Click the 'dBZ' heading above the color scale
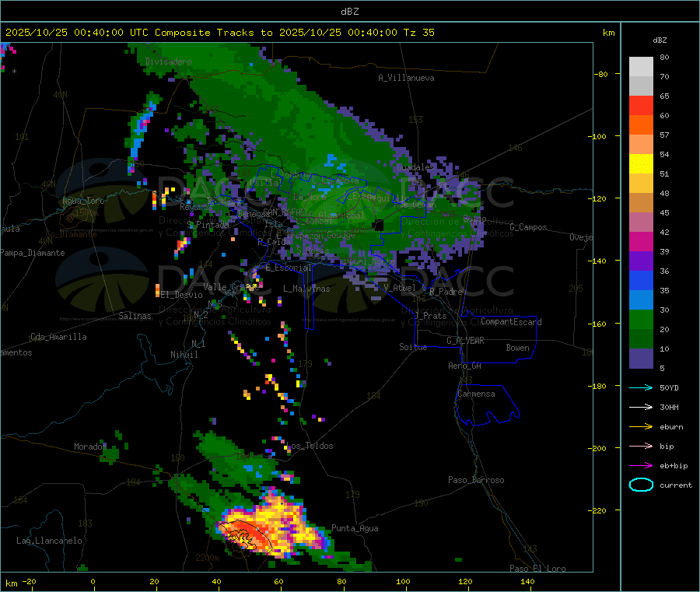Viewport: 700px width, 592px height. click(x=660, y=40)
